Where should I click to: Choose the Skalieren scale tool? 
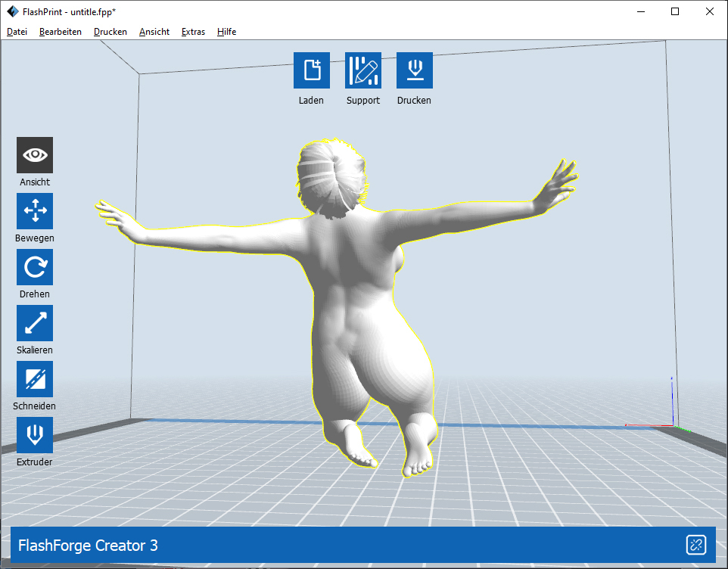(35, 323)
